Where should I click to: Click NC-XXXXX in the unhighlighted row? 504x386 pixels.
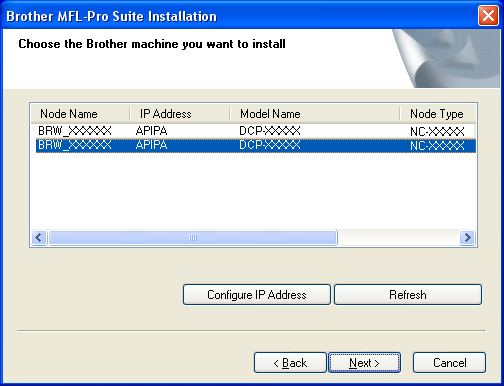tap(437, 132)
